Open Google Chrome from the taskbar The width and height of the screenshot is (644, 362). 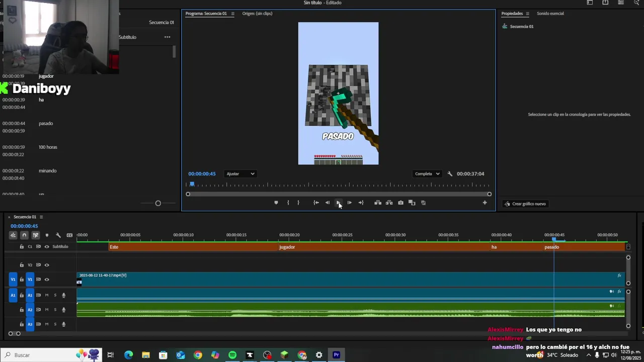click(x=198, y=355)
